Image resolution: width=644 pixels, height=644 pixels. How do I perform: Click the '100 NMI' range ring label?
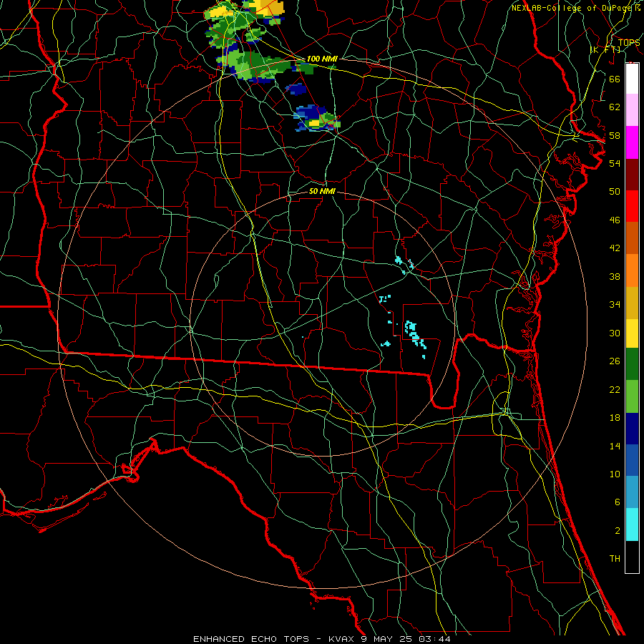[x=322, y=59]
